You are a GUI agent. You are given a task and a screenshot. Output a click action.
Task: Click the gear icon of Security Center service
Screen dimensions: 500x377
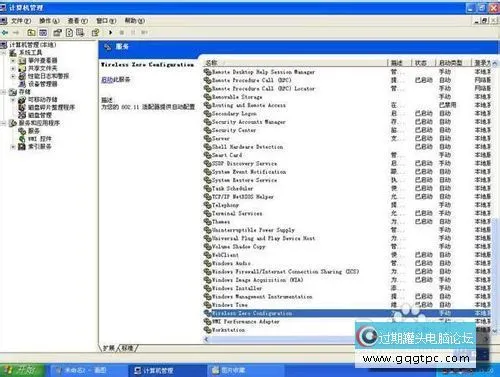[207, 130]
